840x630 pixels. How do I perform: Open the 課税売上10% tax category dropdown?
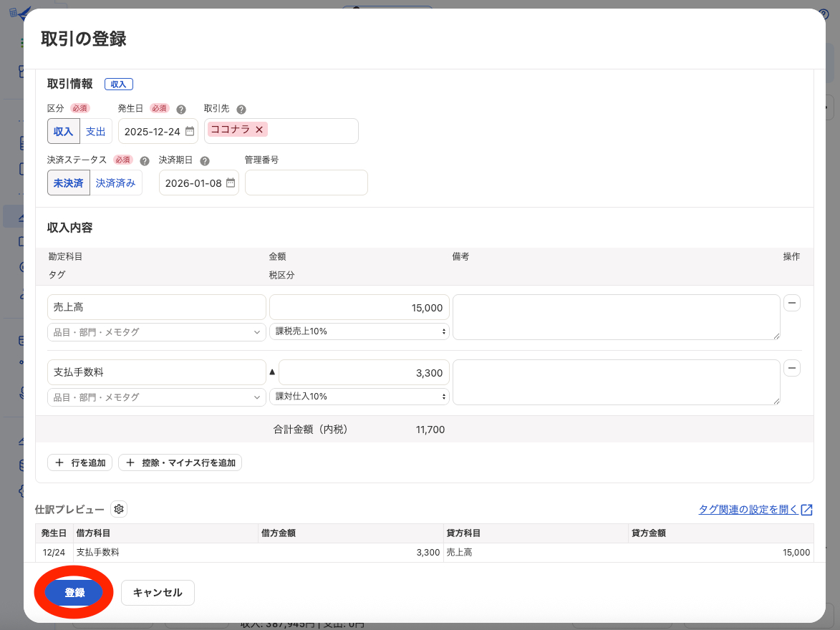coord(359,331)
